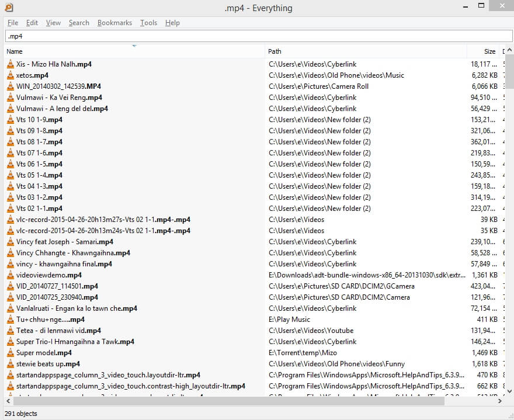Click VLC icon of Vulmawi - A leng del del.mp4

click(11, 109)
